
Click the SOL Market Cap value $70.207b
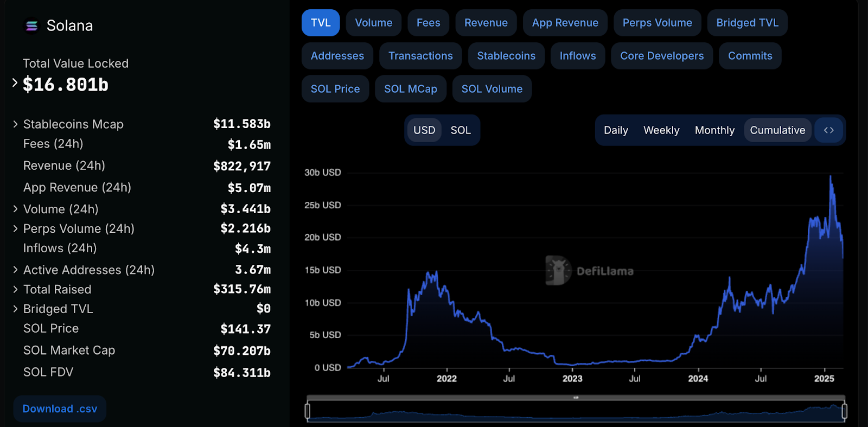pos(242,350)
